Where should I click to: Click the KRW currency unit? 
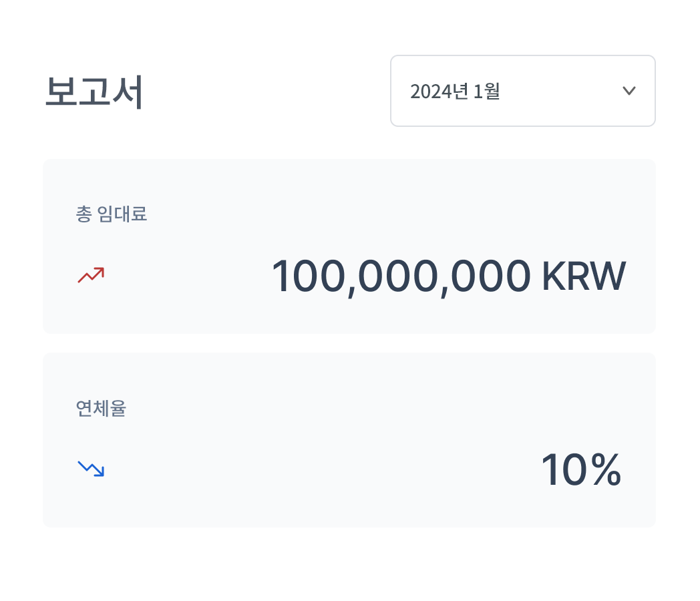pos(583,276)
